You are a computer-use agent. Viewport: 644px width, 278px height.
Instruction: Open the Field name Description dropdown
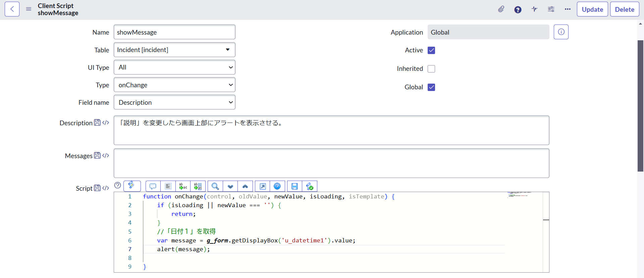pos(174,102)
